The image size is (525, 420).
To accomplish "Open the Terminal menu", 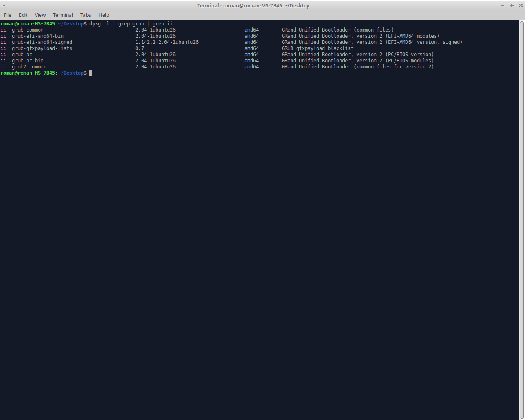I will point(63,15).
